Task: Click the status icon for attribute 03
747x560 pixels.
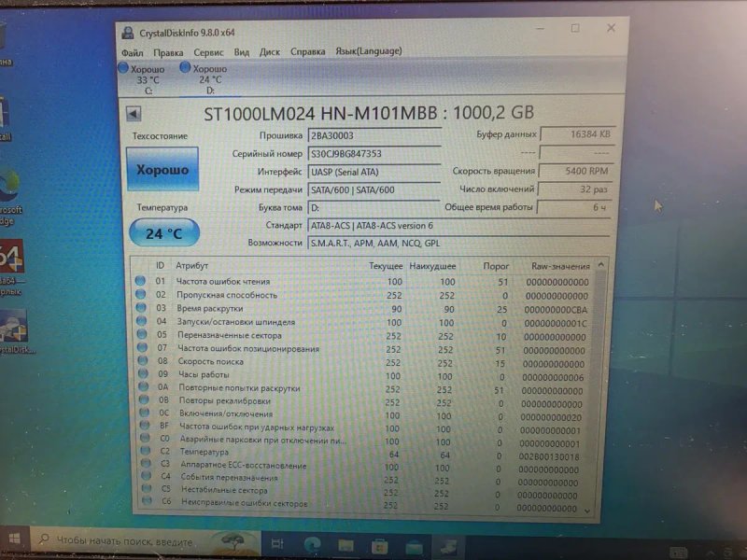Action: 141,307
